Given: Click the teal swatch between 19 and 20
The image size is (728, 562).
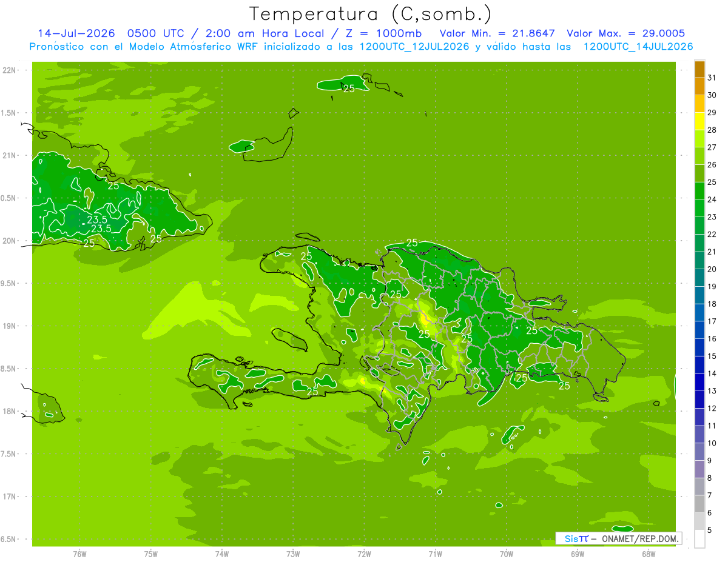Looking at the screenshot, I should (699, 278).
